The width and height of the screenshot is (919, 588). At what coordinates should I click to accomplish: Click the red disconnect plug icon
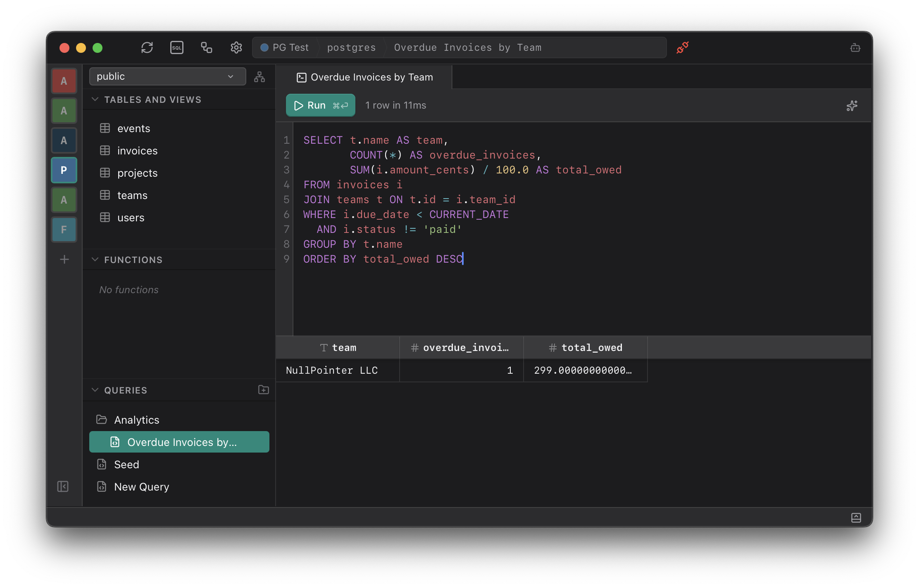[x=683, y=47]
